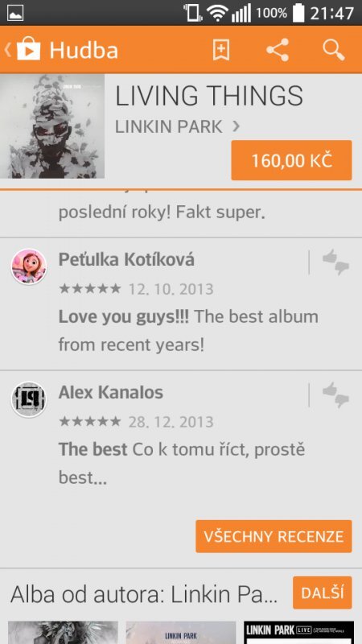
Task: Open the Linkin Park LIVE album thumbnail
Action: pyautogui.click(x=298, y=633)
